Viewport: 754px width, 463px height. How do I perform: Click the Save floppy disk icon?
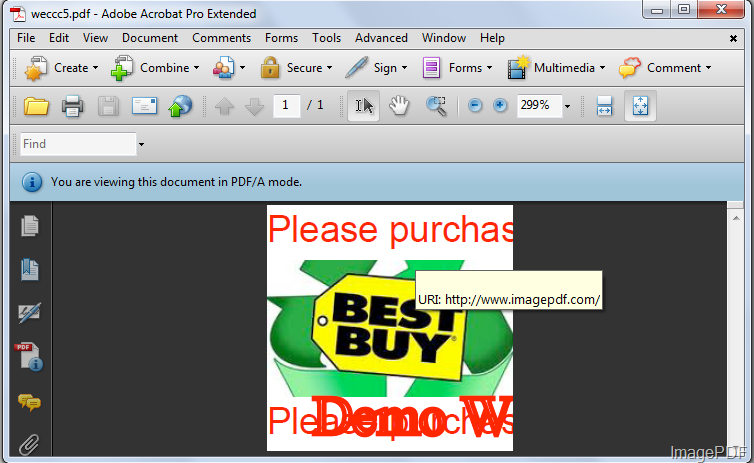point(108,106)
